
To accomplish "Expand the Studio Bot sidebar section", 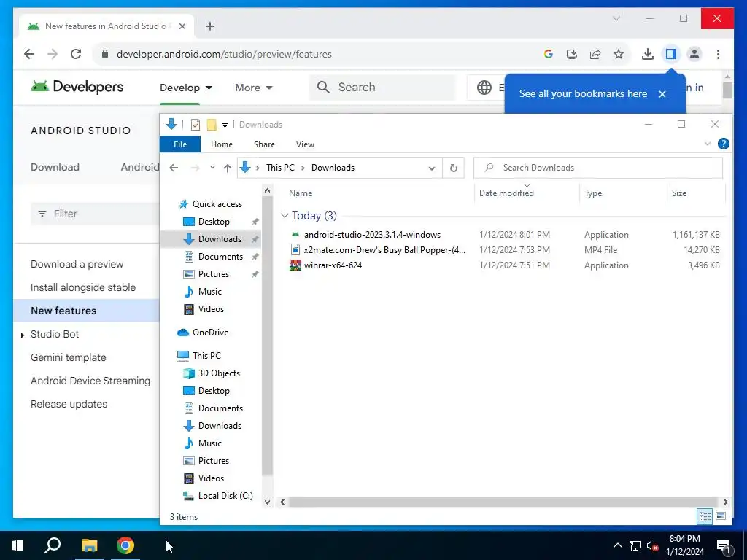I will pyautogui.click(x=23, y=335).
